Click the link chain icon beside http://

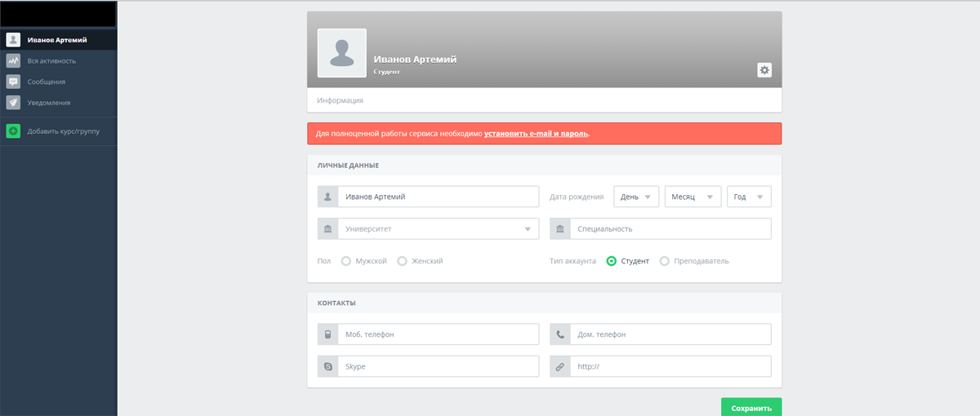coord(560,367)
